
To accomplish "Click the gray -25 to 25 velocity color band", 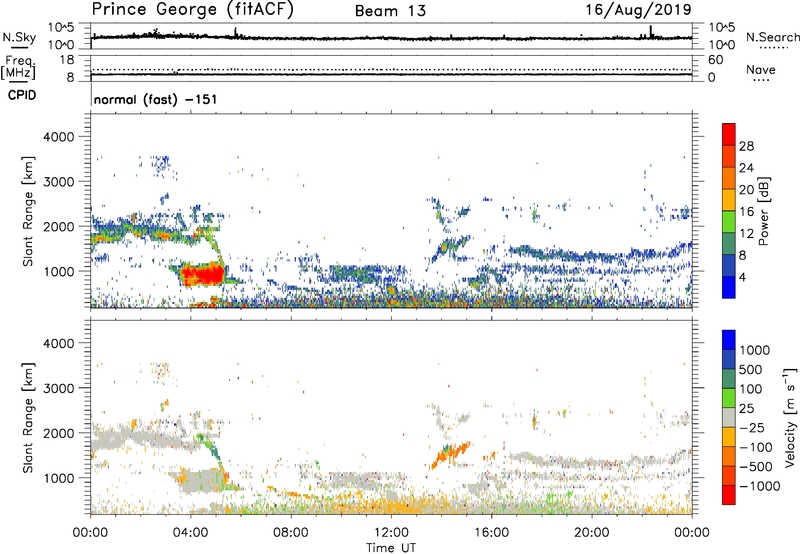I will pyautogui.click(x=729, y=417).
